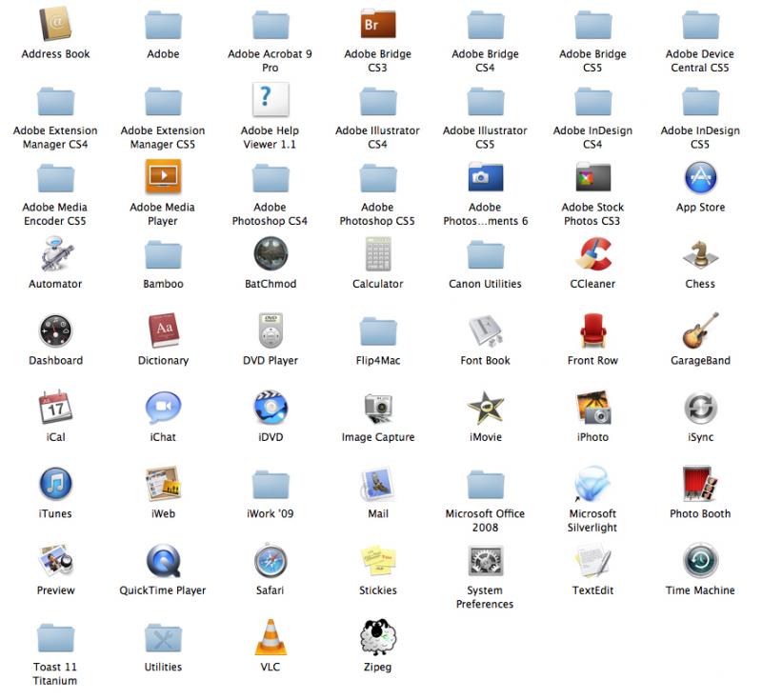
Task: Open the iSync icon
Action: click(x=700, y=407)
